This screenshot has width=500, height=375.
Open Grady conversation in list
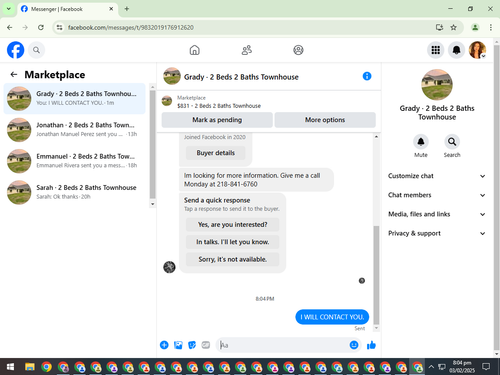(x=75, y=99)
